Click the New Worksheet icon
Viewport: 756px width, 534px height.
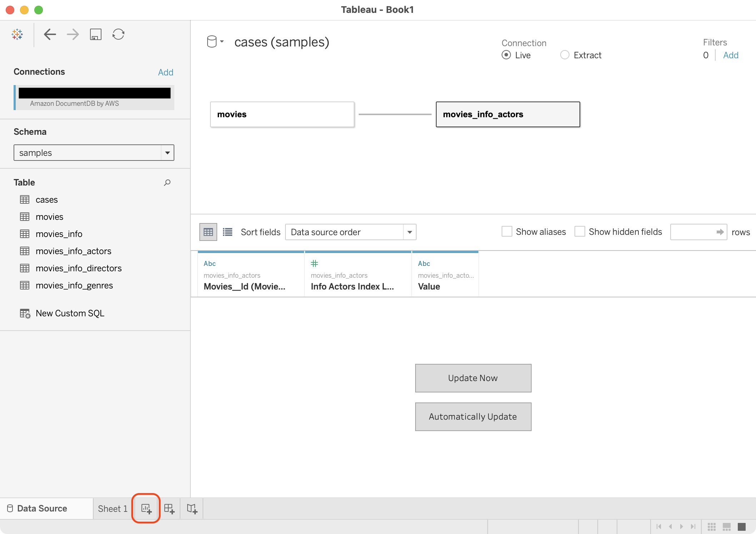coord(146,508)
